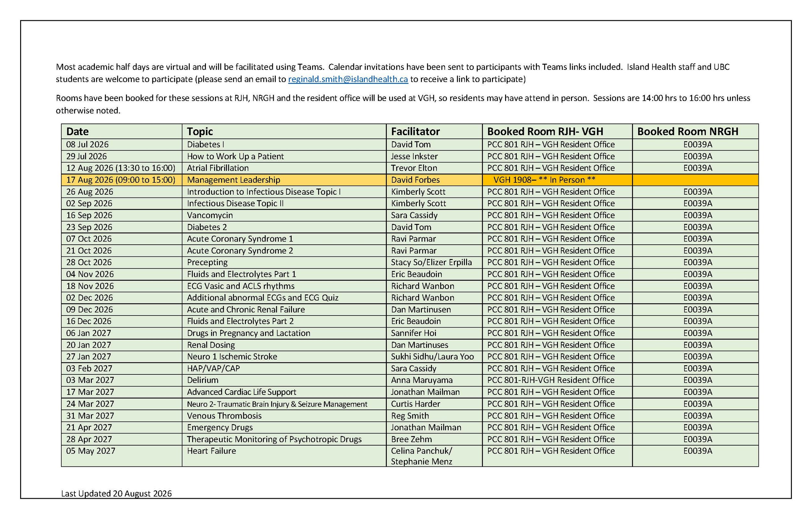Select Additional abnormal ECGs and ECG Quiz

pos(284,298)
